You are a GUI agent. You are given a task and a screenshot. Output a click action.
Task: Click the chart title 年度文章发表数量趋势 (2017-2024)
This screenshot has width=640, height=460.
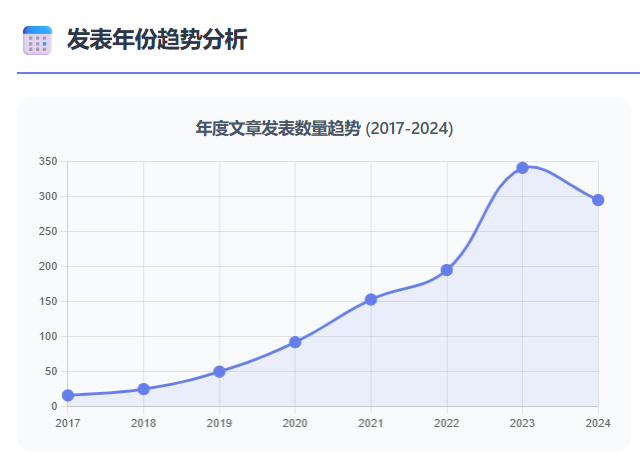click(324, 128)
